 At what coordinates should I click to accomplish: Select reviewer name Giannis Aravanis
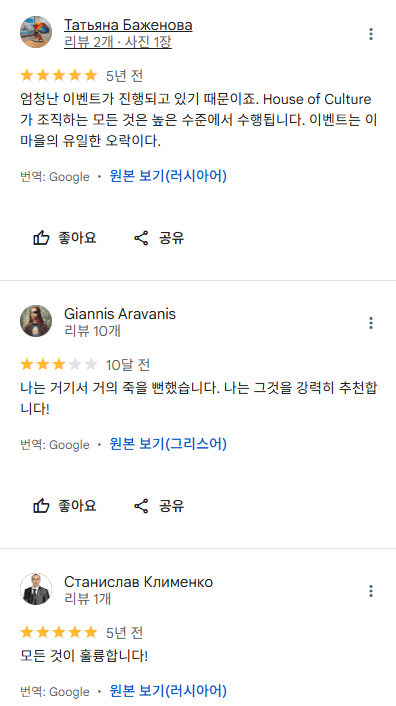point(120,313)
